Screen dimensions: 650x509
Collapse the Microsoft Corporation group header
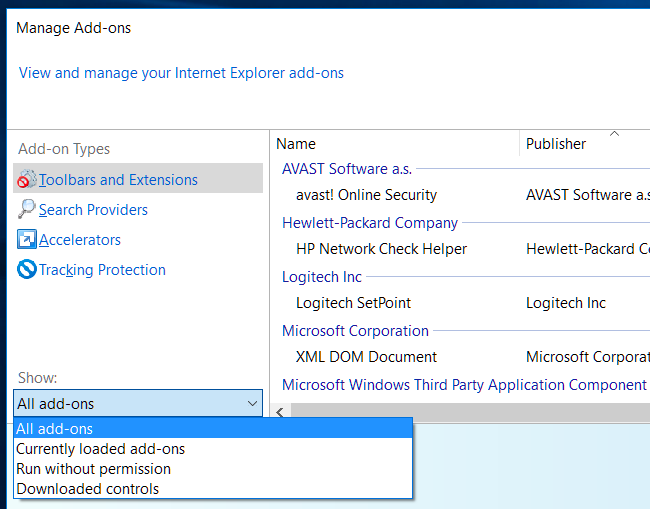(355, 331)
